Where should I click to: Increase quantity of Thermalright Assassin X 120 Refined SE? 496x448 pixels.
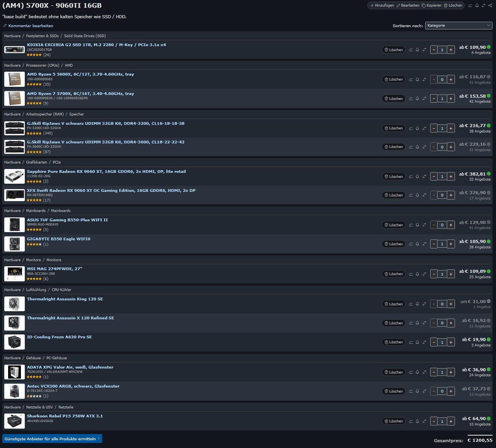pos(451,323)
